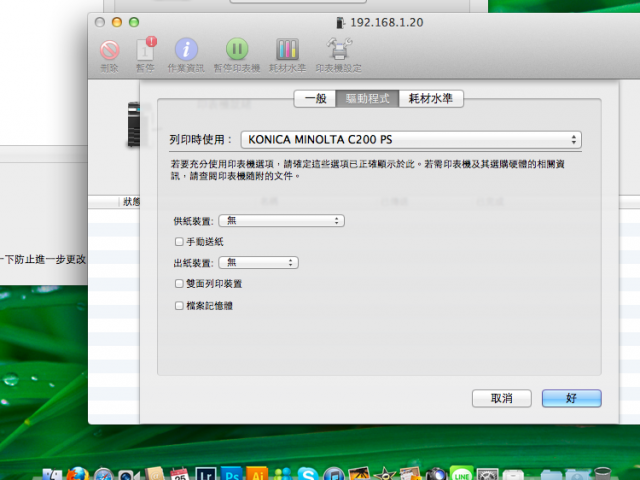
Task: Click the printer thumbnail behind the sheet
Action: tap(134, 125)
